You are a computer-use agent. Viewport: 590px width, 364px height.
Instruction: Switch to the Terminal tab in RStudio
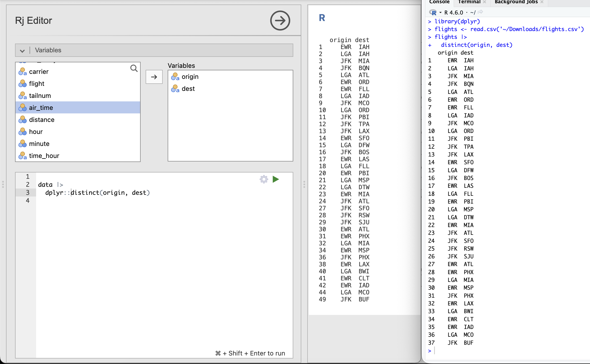[469, 2]
